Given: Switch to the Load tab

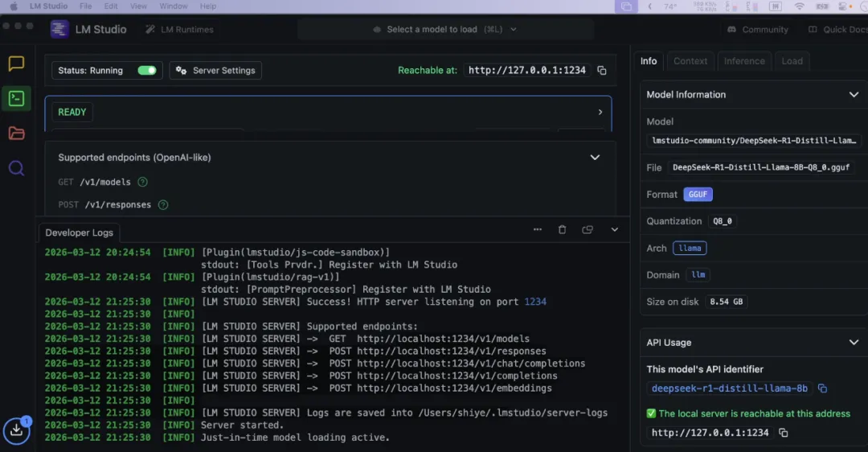Looking at the screenshot, I should pyautogui.click(x=792, y=61).
